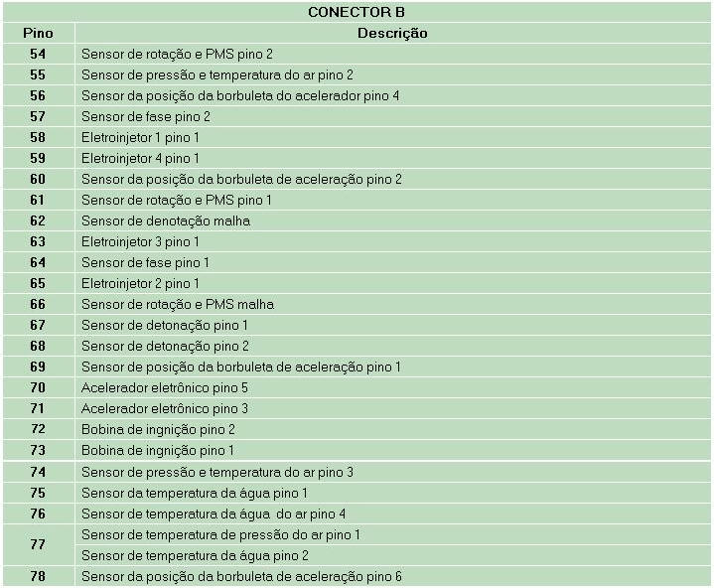Click the CONECTOR B table title
Screen dimensions: 714x588
(x=357, y=12)
